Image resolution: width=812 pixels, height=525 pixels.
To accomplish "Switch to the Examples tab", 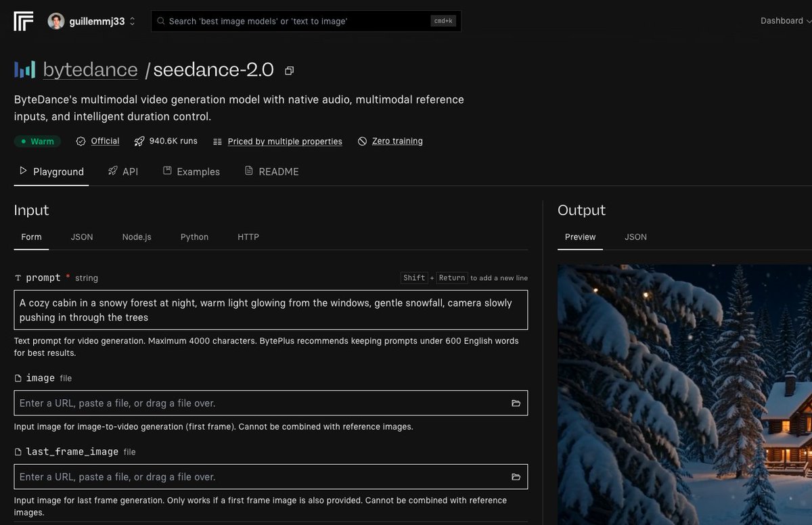I will click(x=191, y=172).
